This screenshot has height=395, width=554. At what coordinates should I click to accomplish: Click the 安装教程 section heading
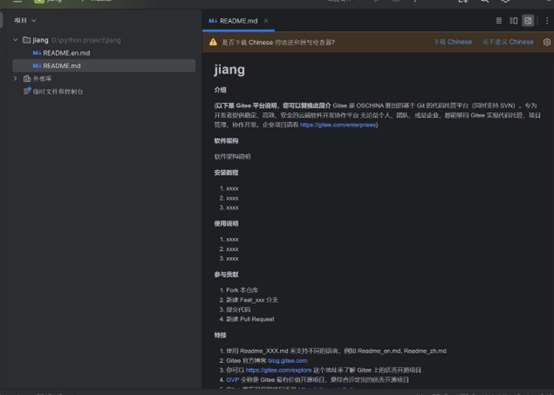(226, 173)
